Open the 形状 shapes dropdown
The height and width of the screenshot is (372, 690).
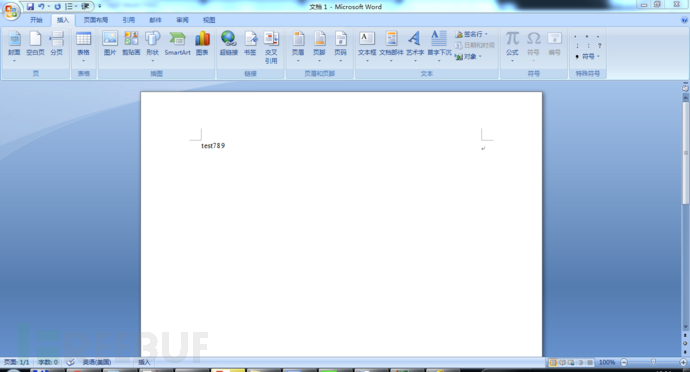pyautogui.click(x=152, y=47)
